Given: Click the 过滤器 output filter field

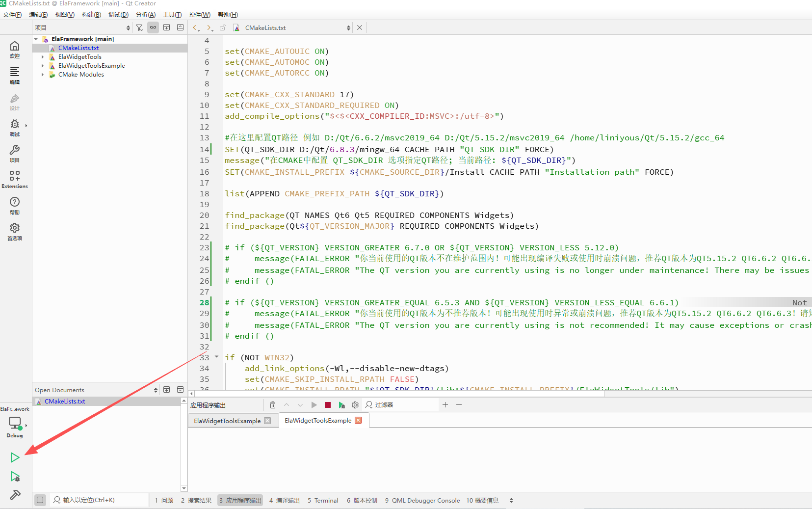Looking at the screenshot, I should (x=400, y=405).
